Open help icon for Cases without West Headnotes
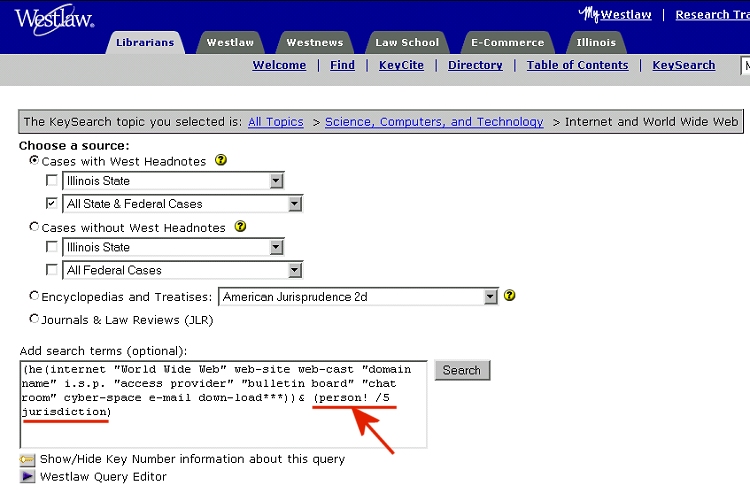 (x=240, y=227)
